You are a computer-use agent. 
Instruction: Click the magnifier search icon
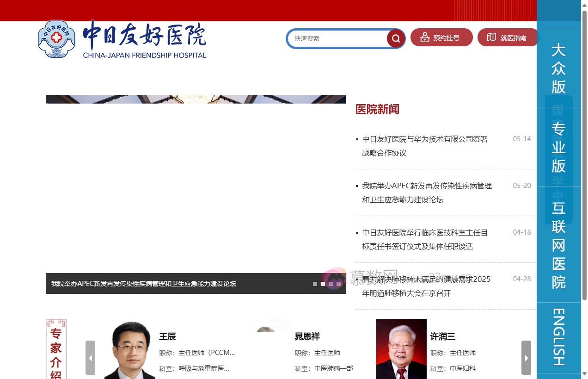[396, 38]
